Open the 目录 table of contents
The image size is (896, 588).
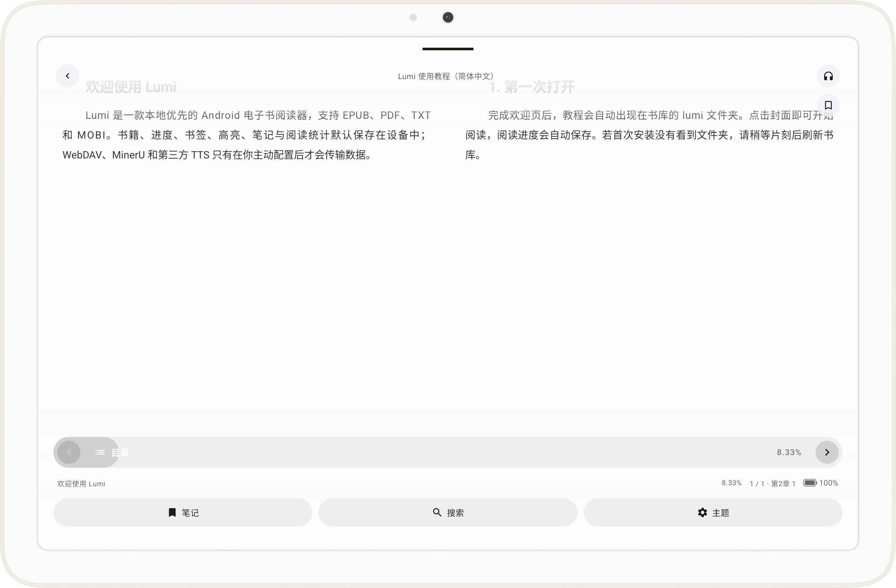coord(112,453)
